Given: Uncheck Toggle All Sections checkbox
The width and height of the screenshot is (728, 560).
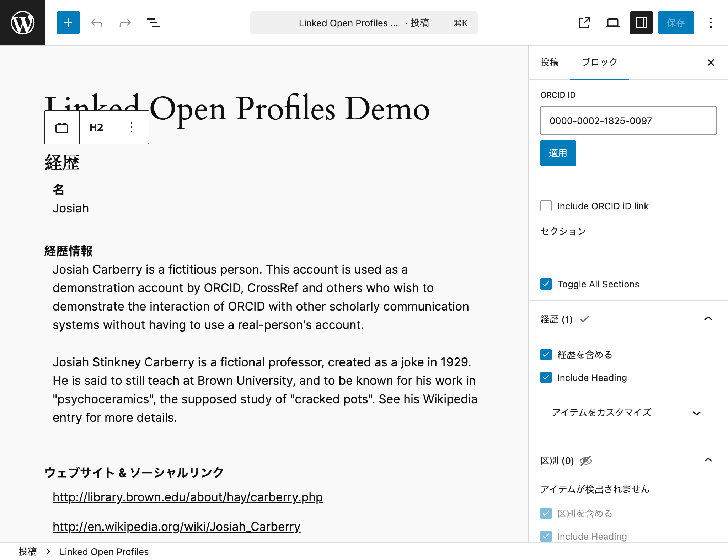Looking at the screenshot, I should point(546,284).
